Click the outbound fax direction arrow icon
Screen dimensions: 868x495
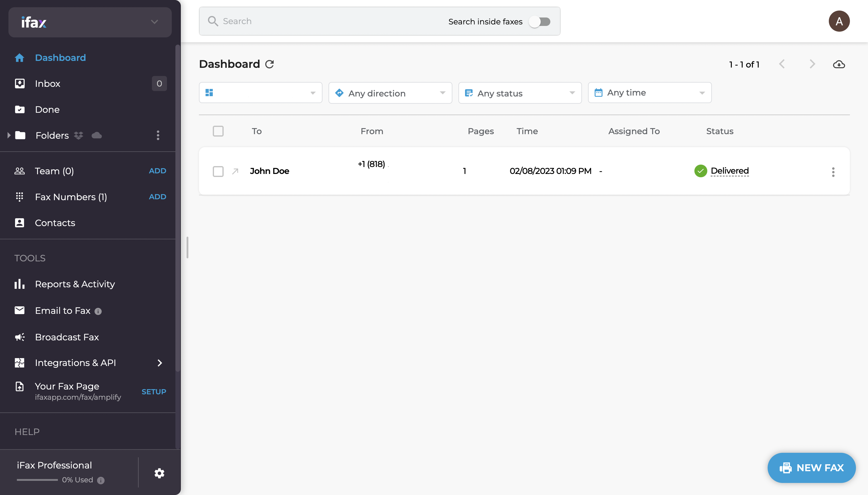pos(235,171)
